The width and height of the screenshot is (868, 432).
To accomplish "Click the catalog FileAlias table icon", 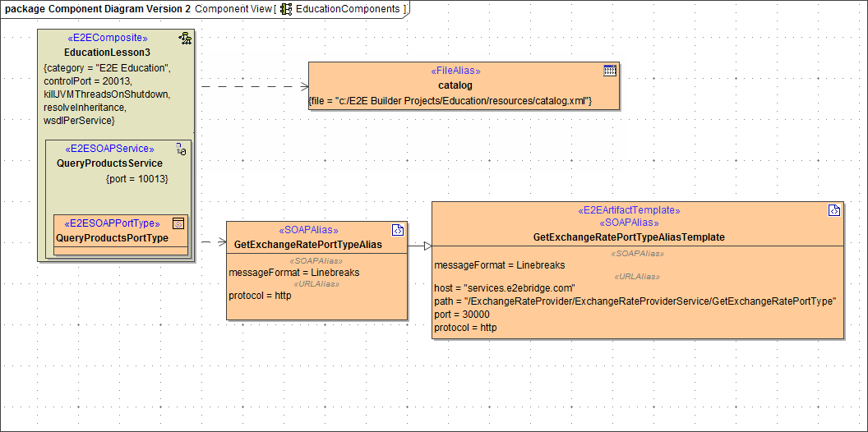I will tap(610, 71).
